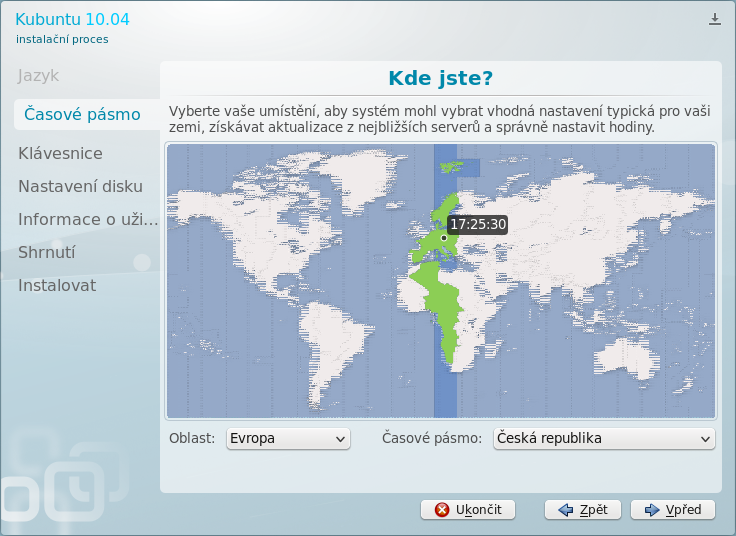The height and width of the screenshot is (536, 736).
Task: Open the Oblast dropdown showing Evropa
Action: click(x=288, y=438)
